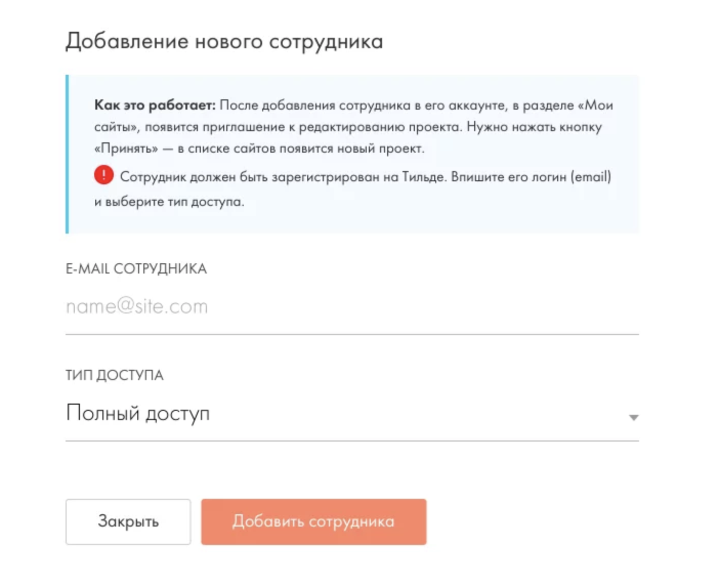Image resolution: width=720 pixels, height=588 pixels.
Task: Click the «Закрыть» button
Action: (x=128, y=521)
